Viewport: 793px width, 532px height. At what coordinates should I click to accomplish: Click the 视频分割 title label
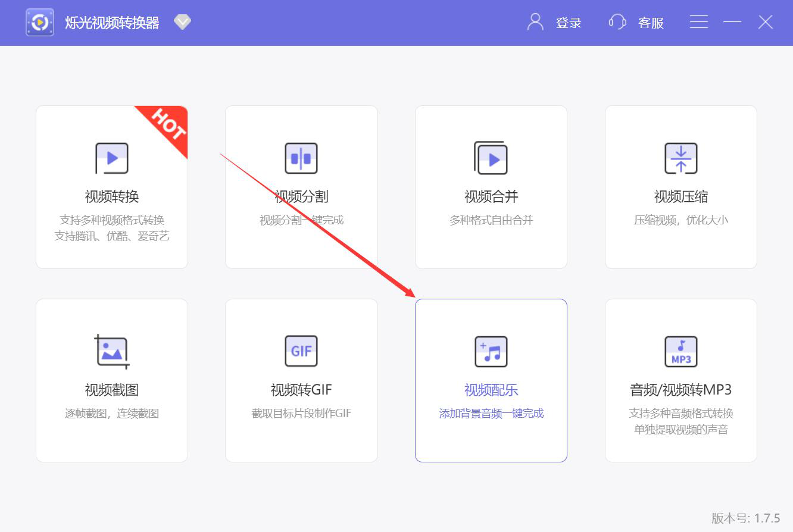coord(301,196)
